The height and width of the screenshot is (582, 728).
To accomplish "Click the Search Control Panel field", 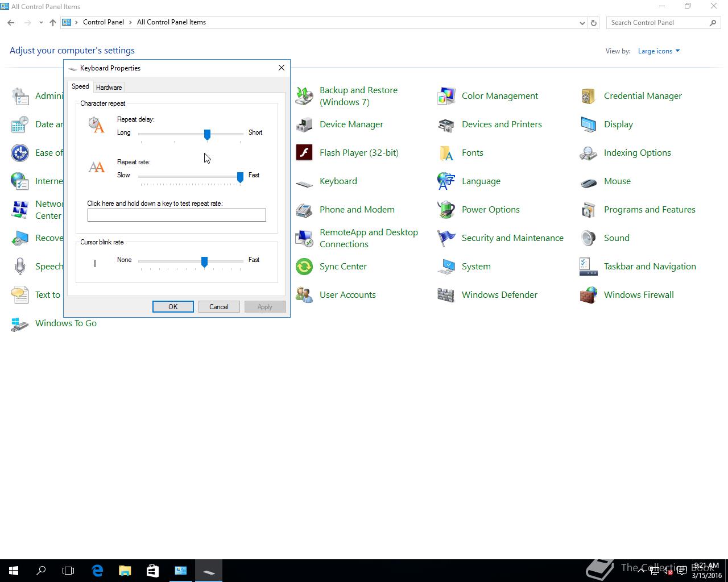I will tap(658, 23).
